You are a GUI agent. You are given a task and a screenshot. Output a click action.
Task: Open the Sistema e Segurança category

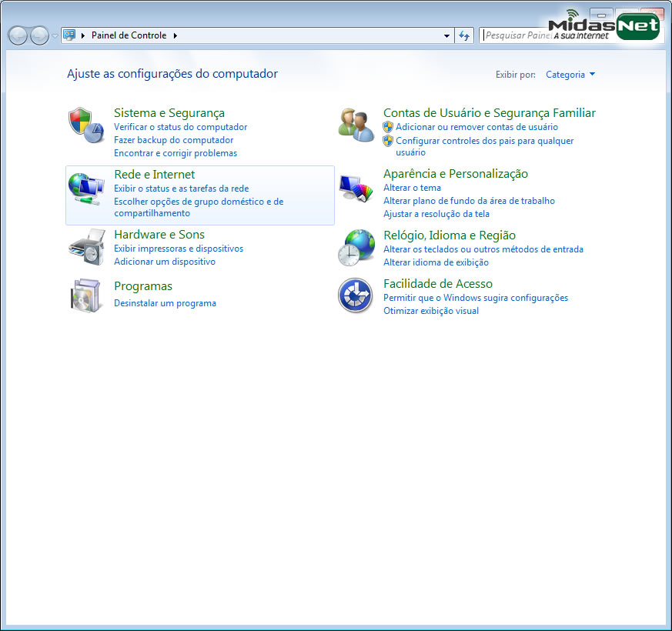[x=169, y=113]
